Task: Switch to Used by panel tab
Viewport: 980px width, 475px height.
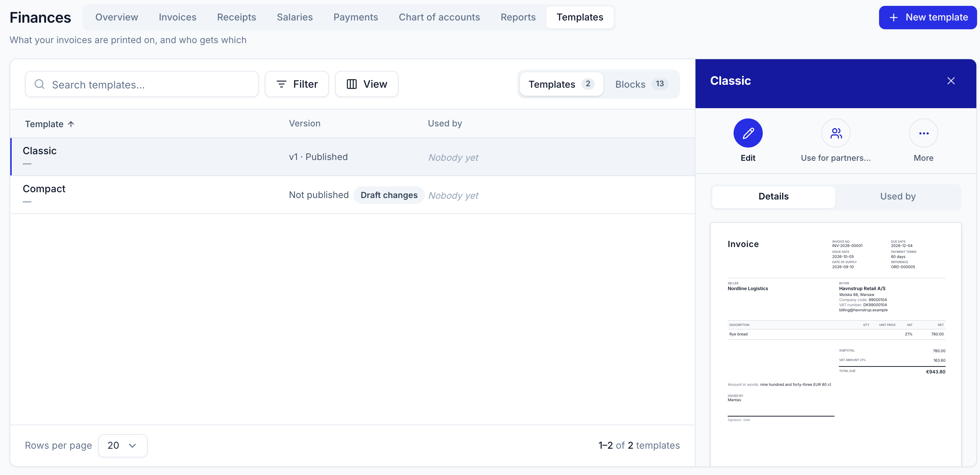Action: tap(897, 197)
